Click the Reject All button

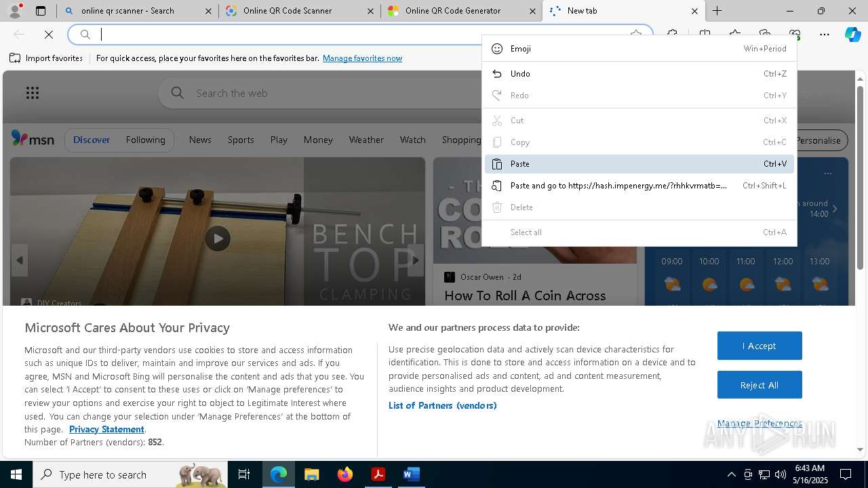coord(759,385)
